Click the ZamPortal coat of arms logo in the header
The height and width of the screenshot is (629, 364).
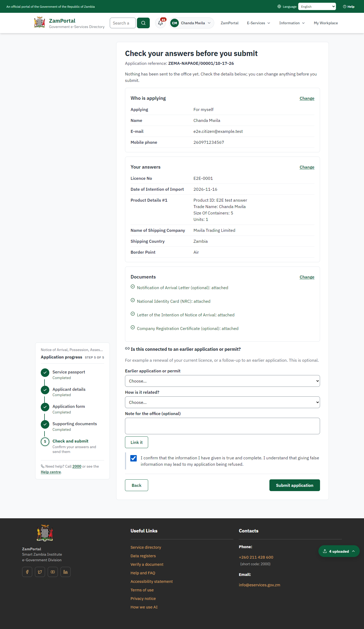point(40,23)
